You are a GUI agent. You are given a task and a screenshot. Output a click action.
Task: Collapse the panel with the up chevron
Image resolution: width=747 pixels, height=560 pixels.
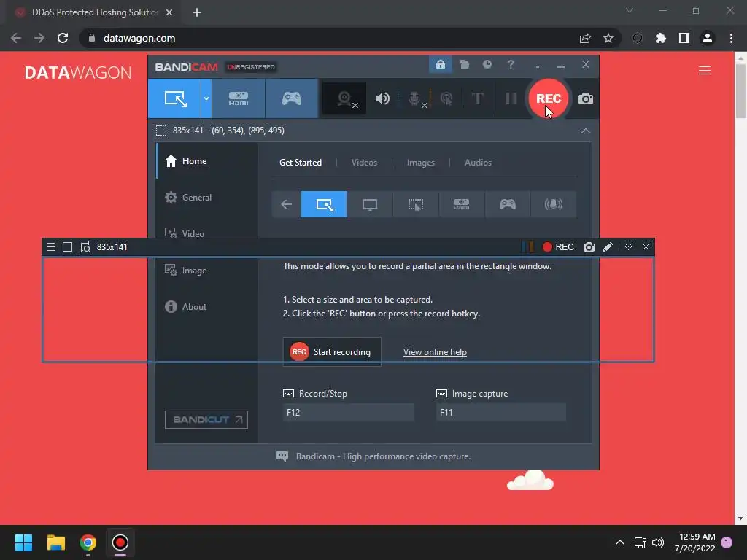[586, 131]
